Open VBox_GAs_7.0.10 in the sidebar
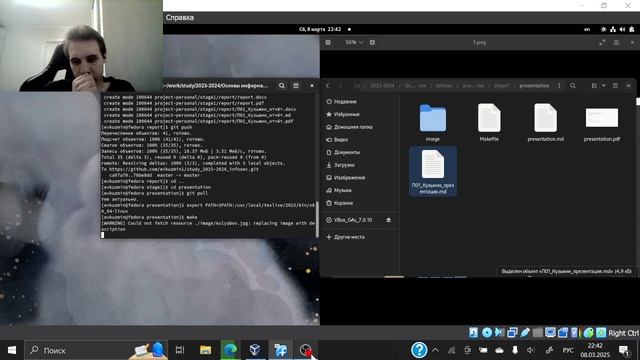640x360 pixels. tap(349, 220)
